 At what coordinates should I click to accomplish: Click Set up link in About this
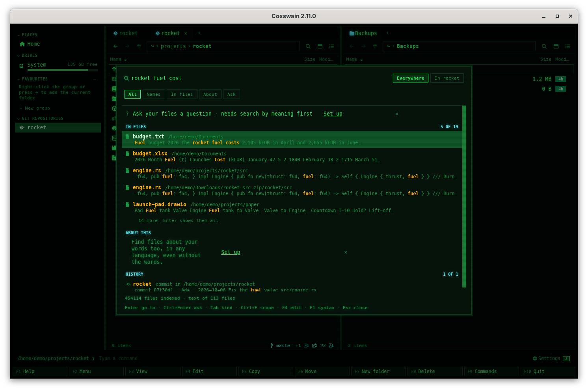(x=231, y=252)
